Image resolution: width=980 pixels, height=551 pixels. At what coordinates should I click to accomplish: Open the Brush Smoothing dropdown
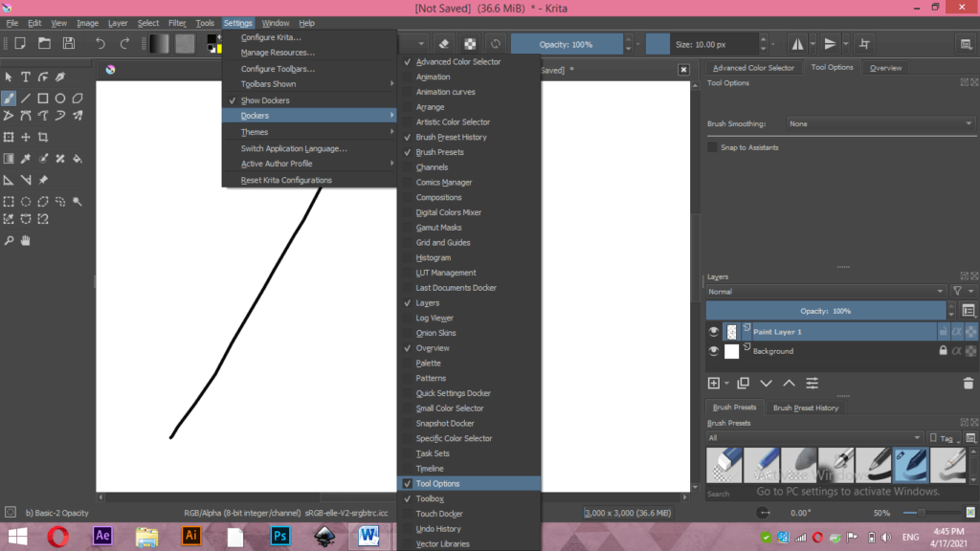pyautogui.click(x=879, y=123)
